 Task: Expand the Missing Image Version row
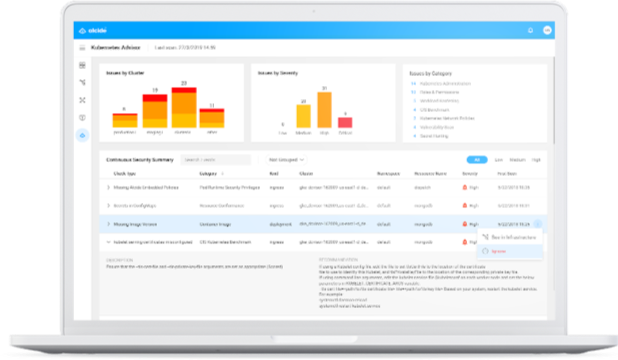coord(108,224)
